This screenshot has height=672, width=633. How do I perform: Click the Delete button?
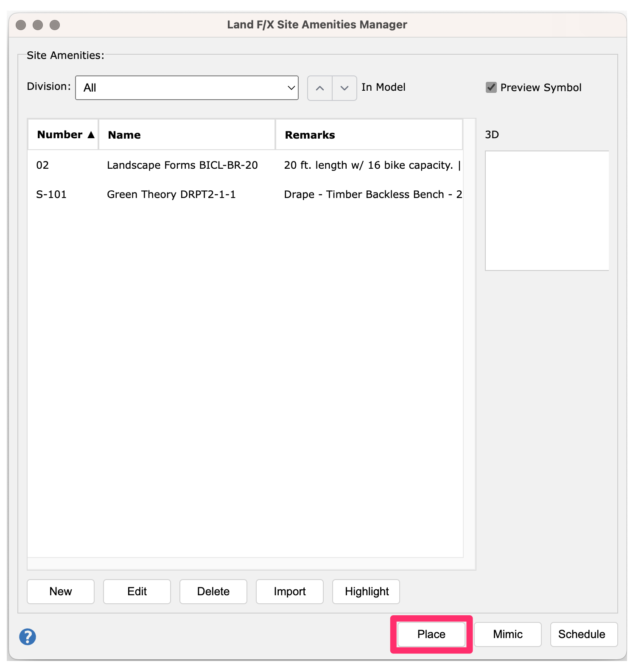(213, 591)
